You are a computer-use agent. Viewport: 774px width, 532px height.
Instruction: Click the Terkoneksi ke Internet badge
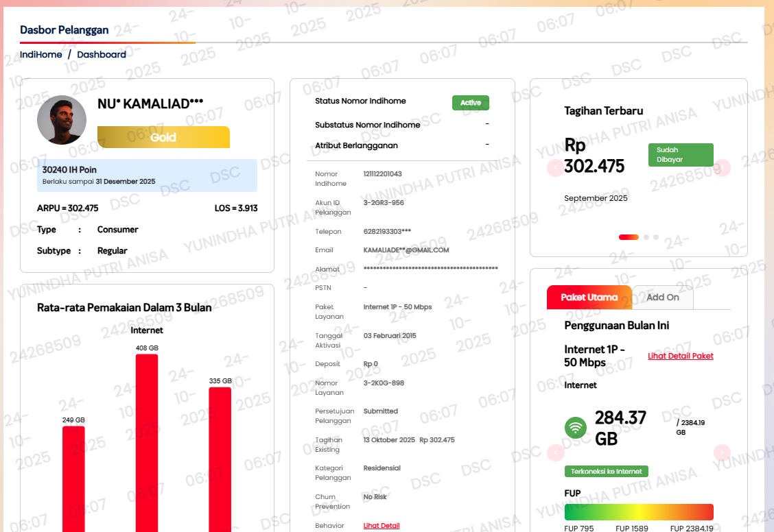click(x=606, y=472)
